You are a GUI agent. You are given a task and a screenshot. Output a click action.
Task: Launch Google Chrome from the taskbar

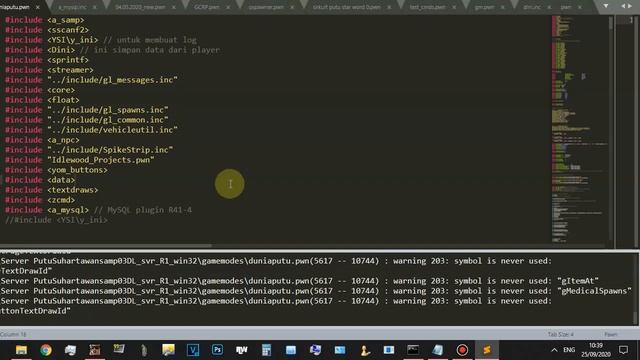click(46, 350)
